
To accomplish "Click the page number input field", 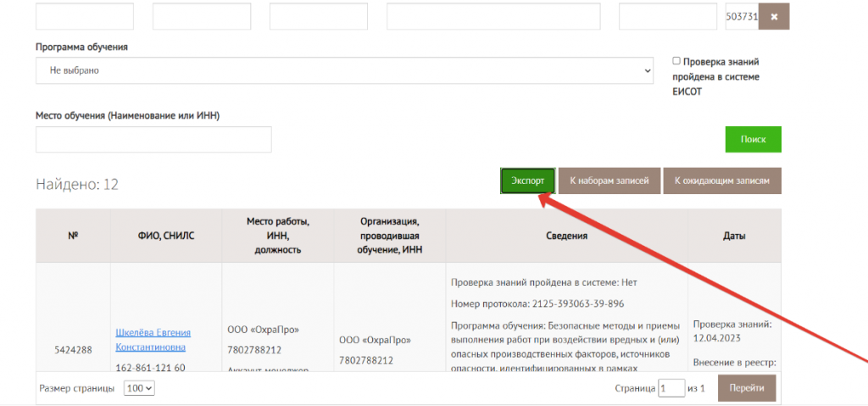I will pyautogui.click(x=671, y=388).
